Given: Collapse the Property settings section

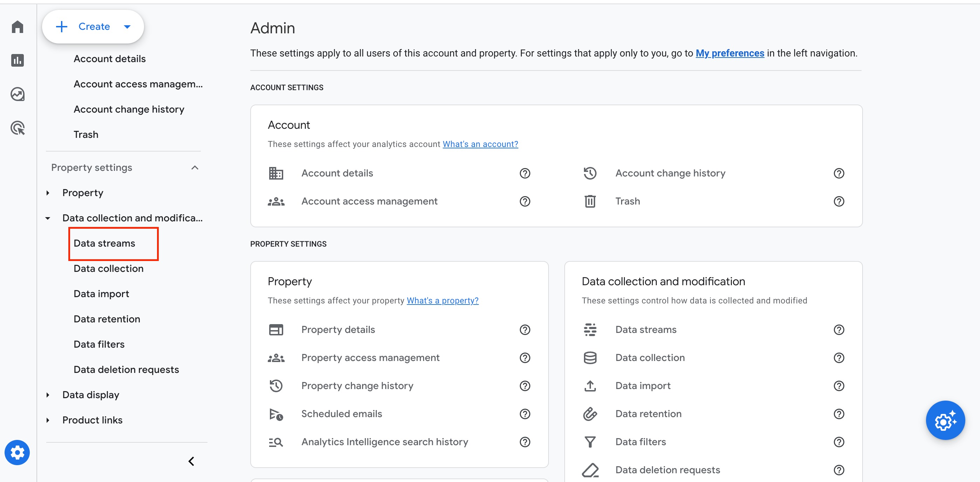Looking at the screenshot, I should 195,168.
